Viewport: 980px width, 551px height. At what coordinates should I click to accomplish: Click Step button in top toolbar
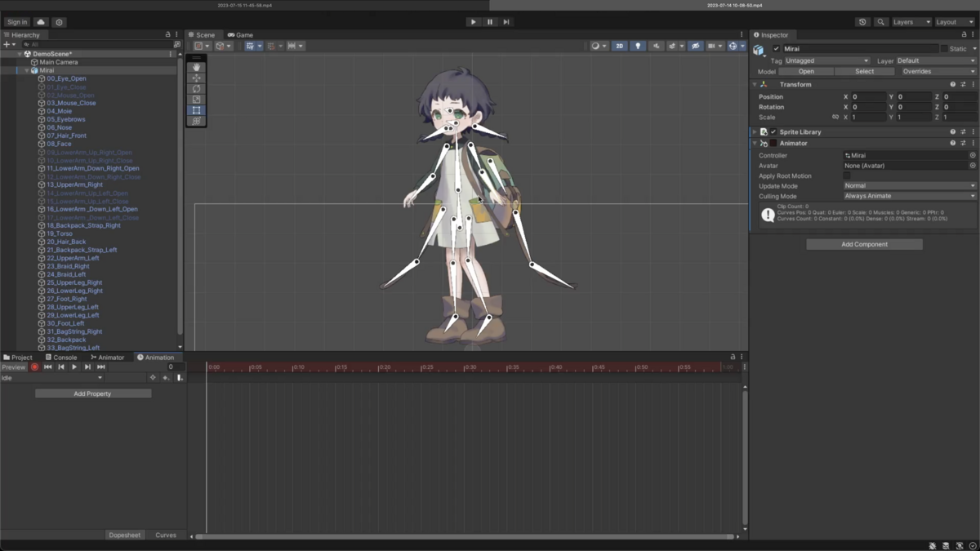pos(506,22)
